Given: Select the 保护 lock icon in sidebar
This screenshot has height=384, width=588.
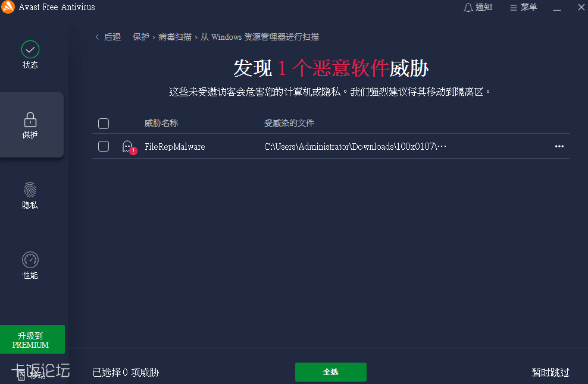Looking at the screenshot, I should click(x=30, y=119).
